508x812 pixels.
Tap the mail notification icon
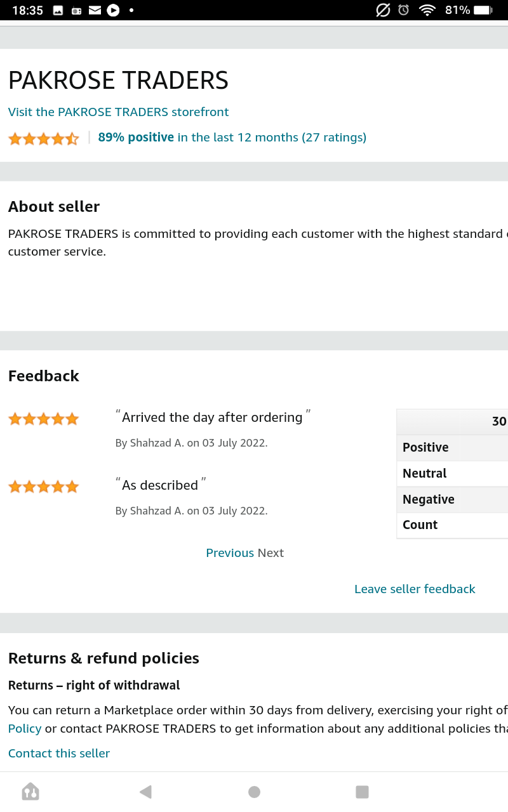tap(95, 10)
